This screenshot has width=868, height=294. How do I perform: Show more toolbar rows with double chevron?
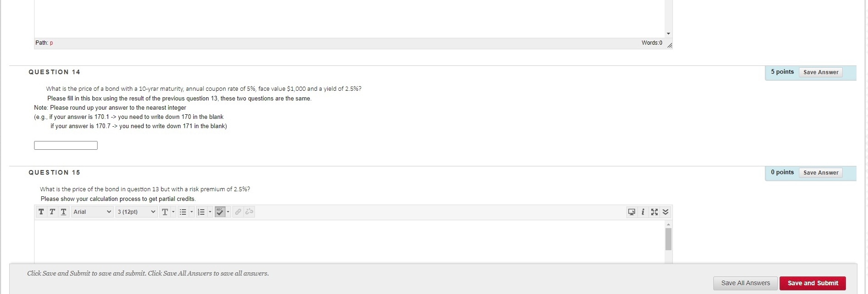click(x=665, y=212)
